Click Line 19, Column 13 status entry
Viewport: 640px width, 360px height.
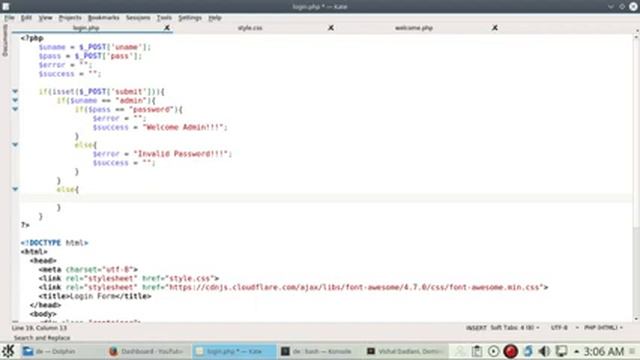pyautogui.click(x=39, y=328)
